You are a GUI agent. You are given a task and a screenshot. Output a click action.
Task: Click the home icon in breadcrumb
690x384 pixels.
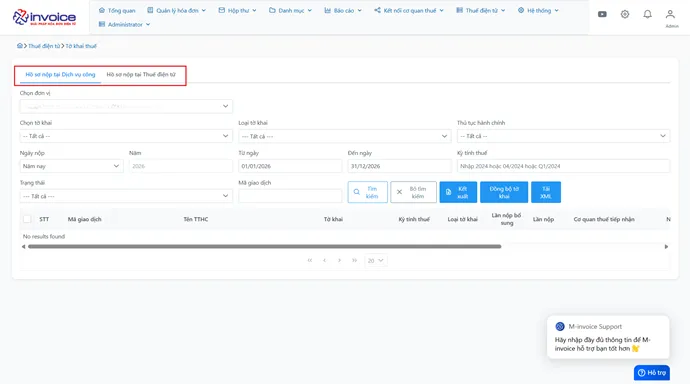pyautogui.click(x=20, y=46)
